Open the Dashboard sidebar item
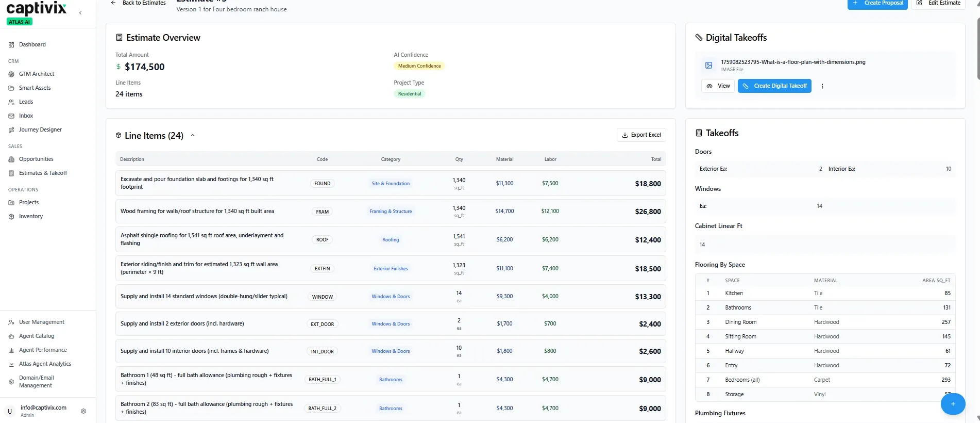The width and height of the screenshot is (980, 423). coord(32,44)
